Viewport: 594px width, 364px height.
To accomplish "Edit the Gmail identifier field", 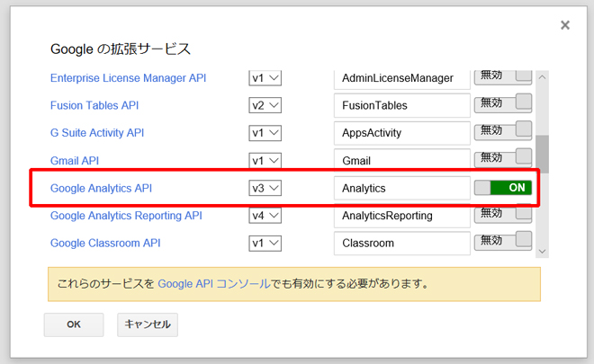I will tap(402, 159).
